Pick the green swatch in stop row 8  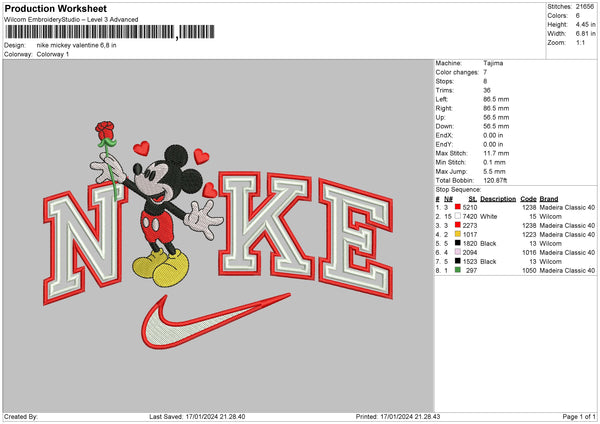tap(458, 270)
